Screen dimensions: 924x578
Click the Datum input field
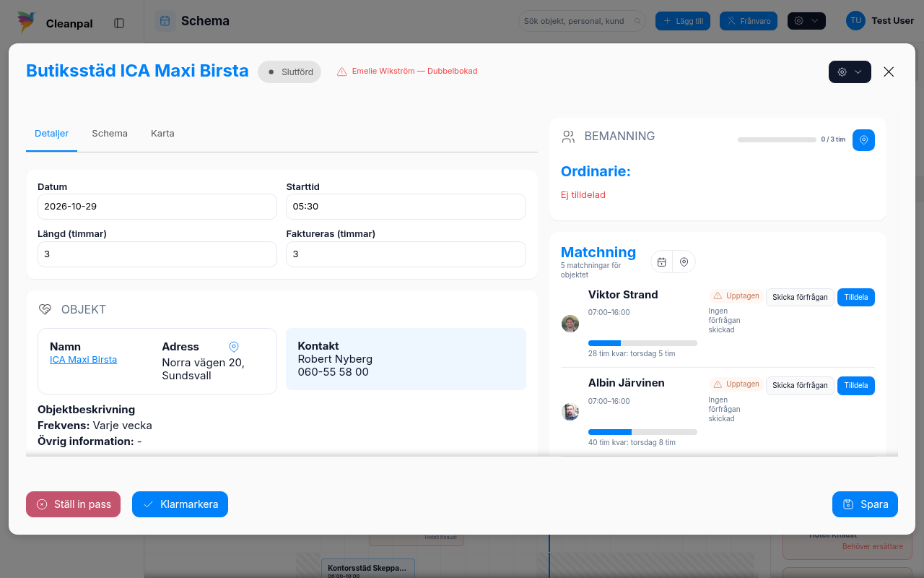click(x=157, y=207)
